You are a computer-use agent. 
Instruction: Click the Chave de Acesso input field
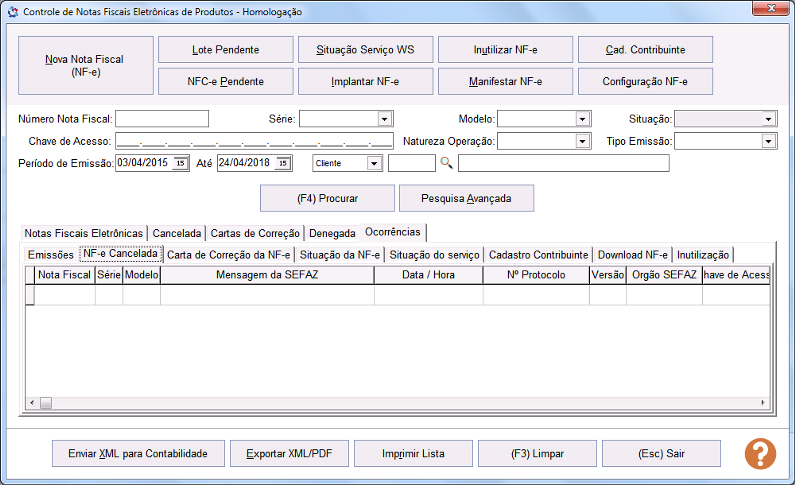(254, 141)
